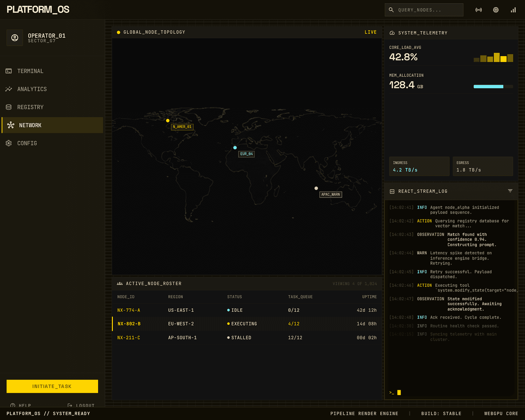525x420 pixels.
Task: Click the Analytics sidebar icon
Action: 9,89
